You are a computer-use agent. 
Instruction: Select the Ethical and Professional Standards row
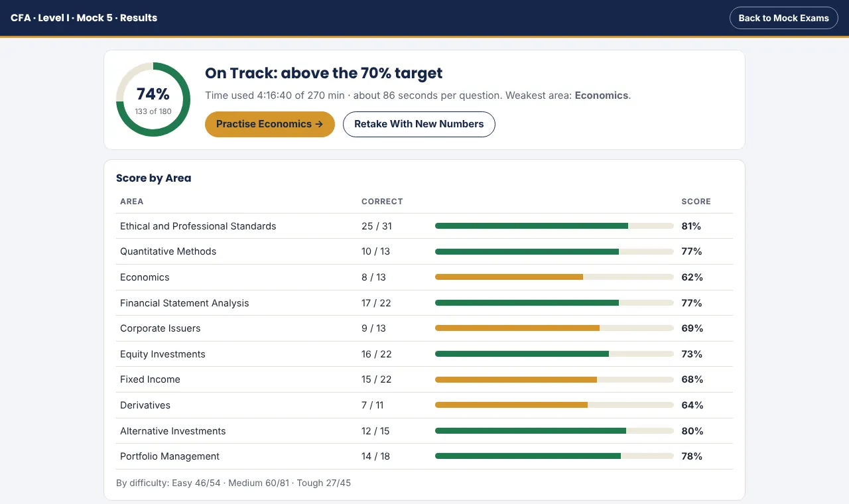pos(424,226)
